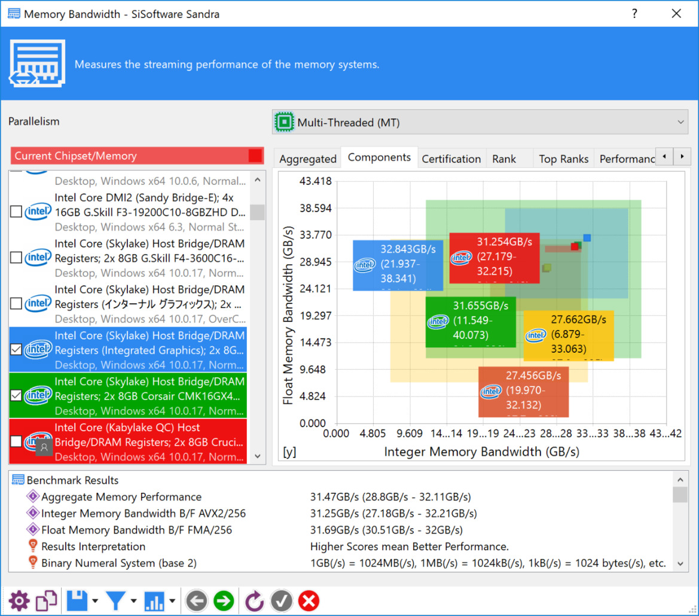Click the Benchmark Results group icon
Screen dimensions: 699x616
(19, 480)
